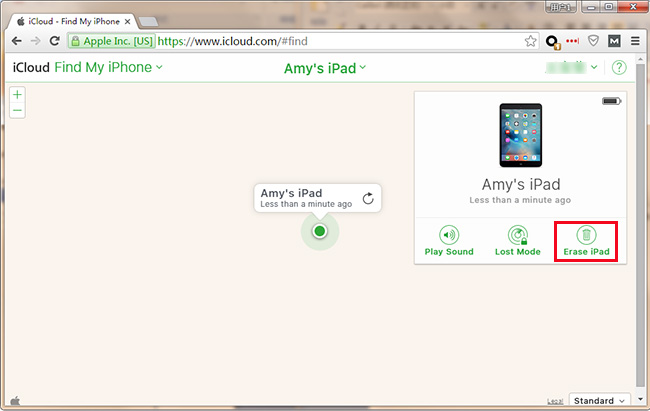The width and height of the screenshot is (650, 411).
Task: Zoom in on the map
Action: point(17,95)
